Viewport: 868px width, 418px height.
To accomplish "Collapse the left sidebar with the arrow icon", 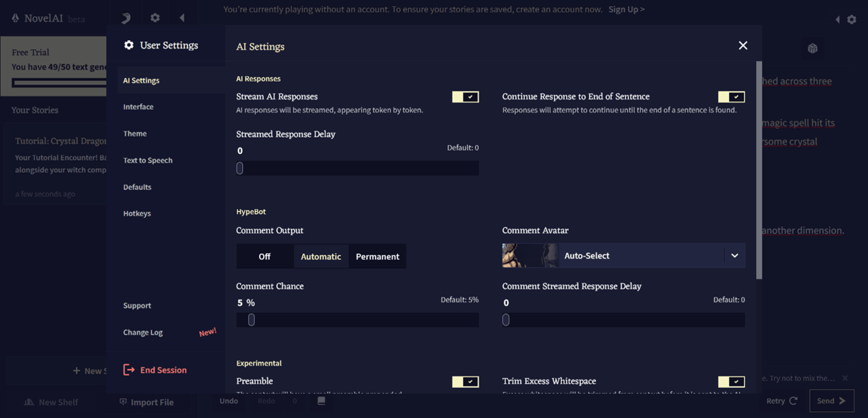I will pyautogui.click(x=182, y=18).
